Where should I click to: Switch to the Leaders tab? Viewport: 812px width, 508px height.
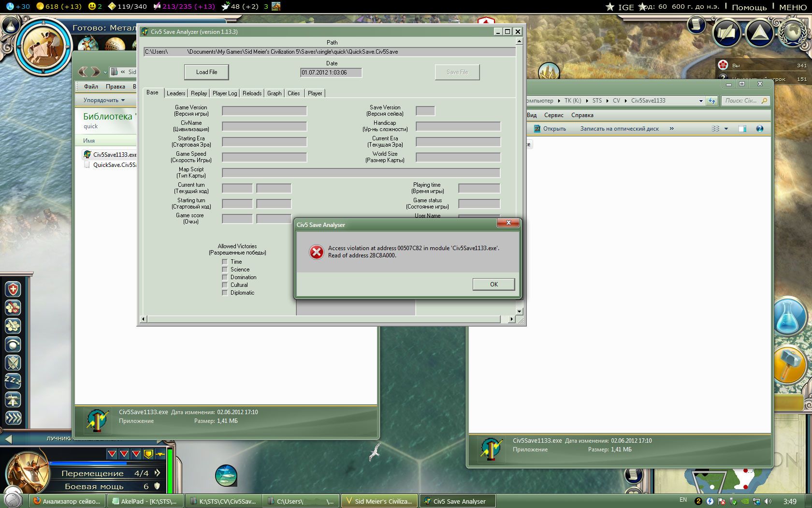(176, 93)
